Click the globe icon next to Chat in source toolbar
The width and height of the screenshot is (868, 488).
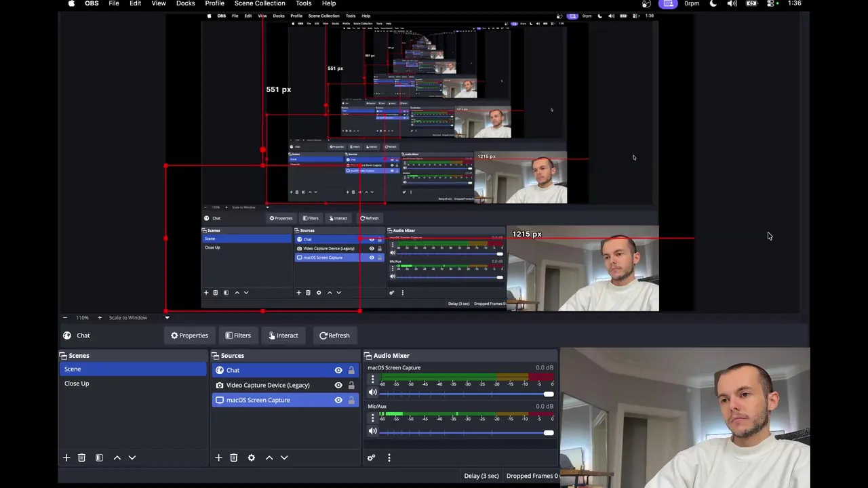[67, 335]
